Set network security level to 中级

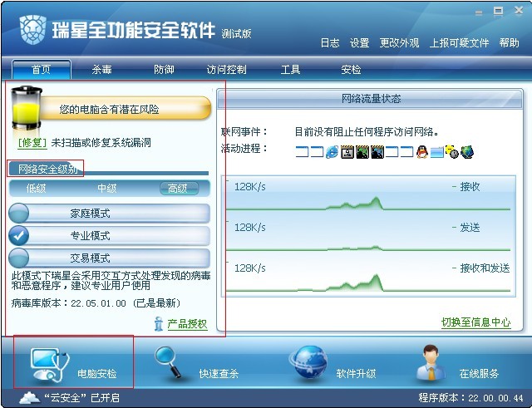[x=107, y=189]
